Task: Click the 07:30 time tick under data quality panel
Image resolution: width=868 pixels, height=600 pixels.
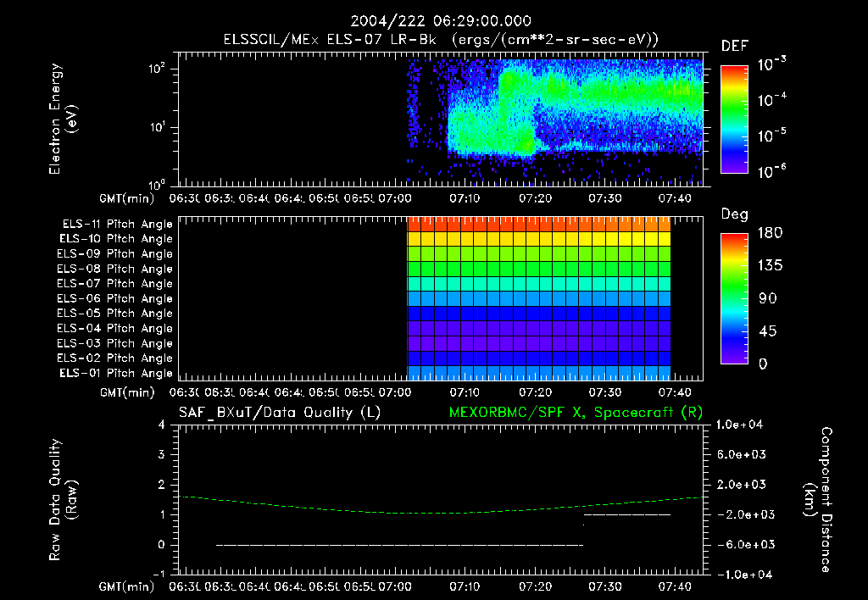Action: click(x=604, y=586)
